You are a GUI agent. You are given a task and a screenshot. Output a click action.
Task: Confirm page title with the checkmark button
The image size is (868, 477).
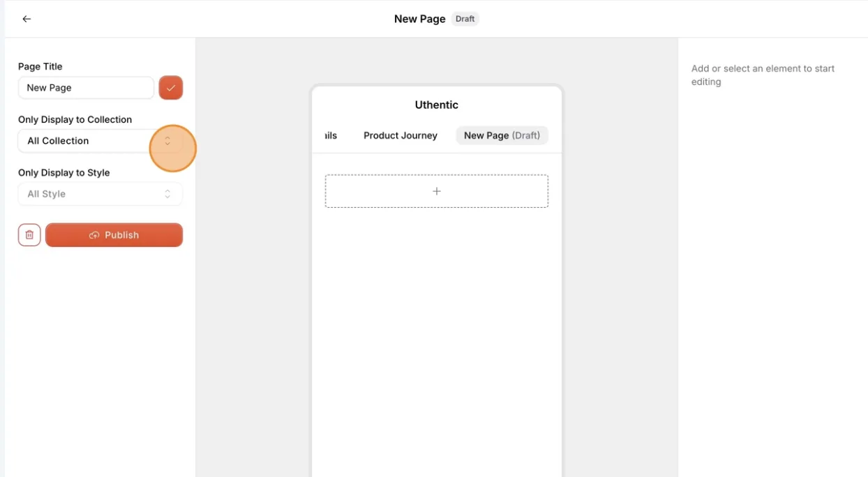coord(171,88)
